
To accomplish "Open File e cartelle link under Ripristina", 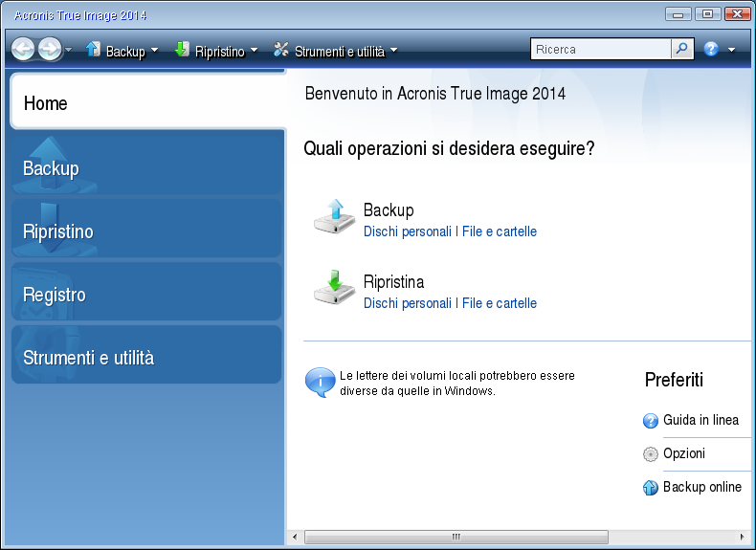I will click(x=499, y=303).
